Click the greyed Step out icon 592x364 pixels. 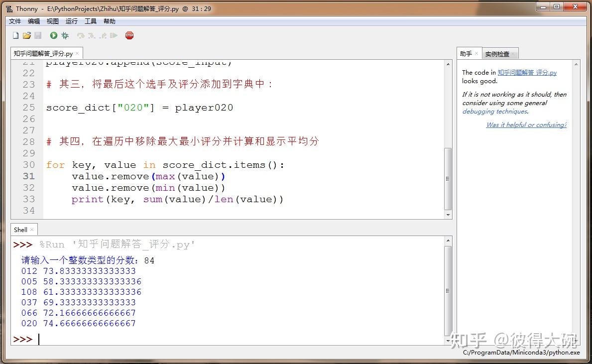click(x=103, y=35)
